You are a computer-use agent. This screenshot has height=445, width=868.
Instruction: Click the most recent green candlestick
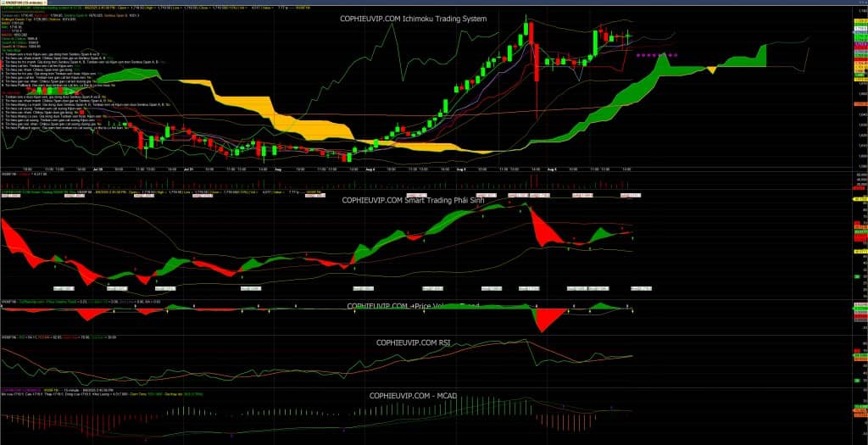(x=628, y=36)
